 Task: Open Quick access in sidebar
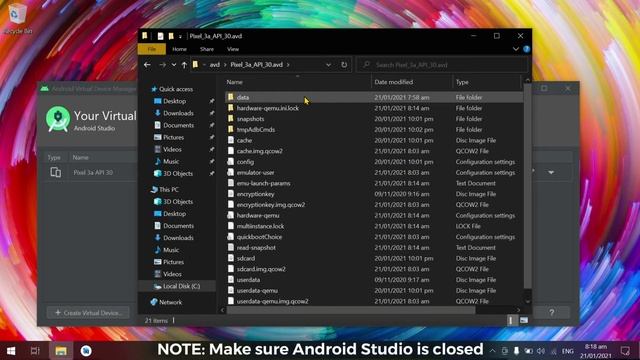pos(176,89)
